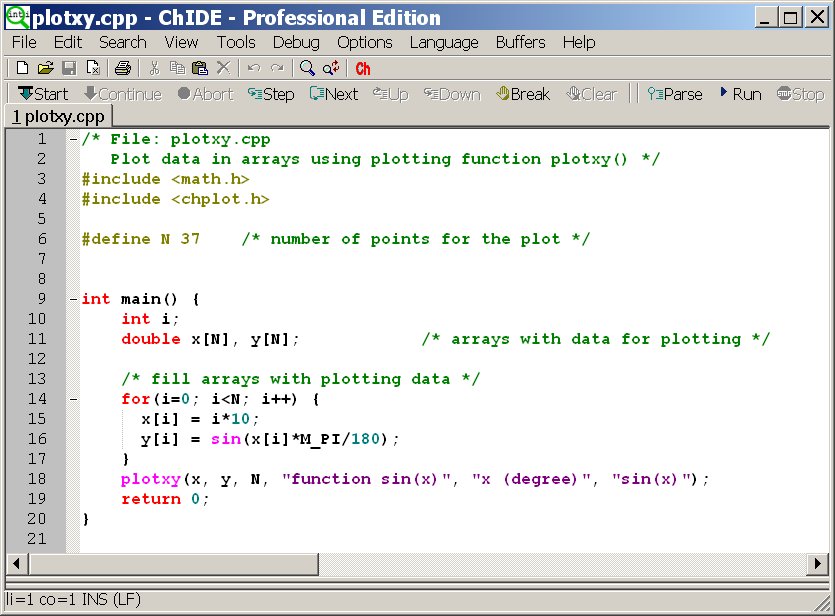Image resolution: width=835 pixels, height=616 pixels.
Task: Select the plotxy.cpp buffer tab
Action: coord(58,117)
